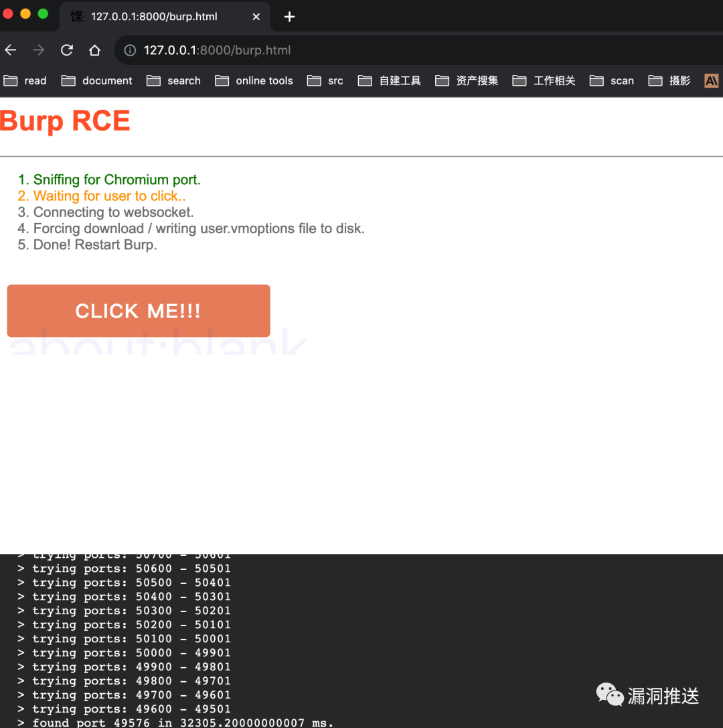Image resolution: width=723 pixels, height=728 pixels.
Task: Click the macOS yellow minimize window button
Action: coord(25,13)
